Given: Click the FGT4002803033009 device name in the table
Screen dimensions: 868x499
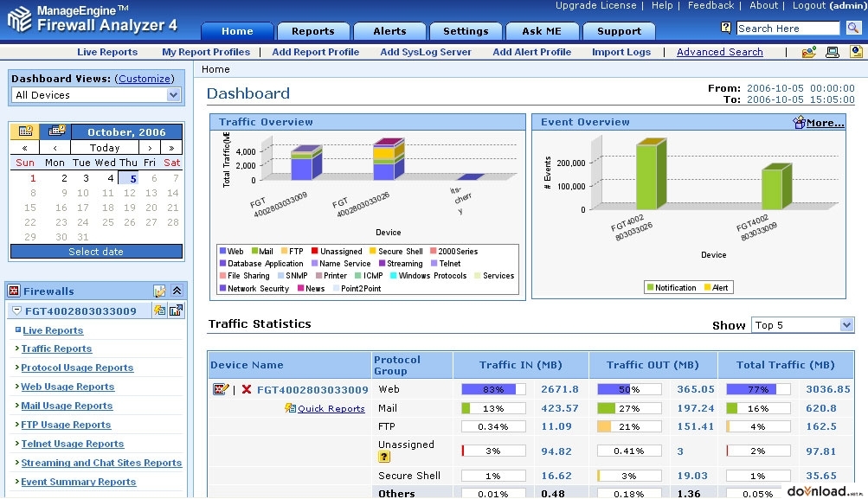Looking at the screenshot, I should 312,389.
